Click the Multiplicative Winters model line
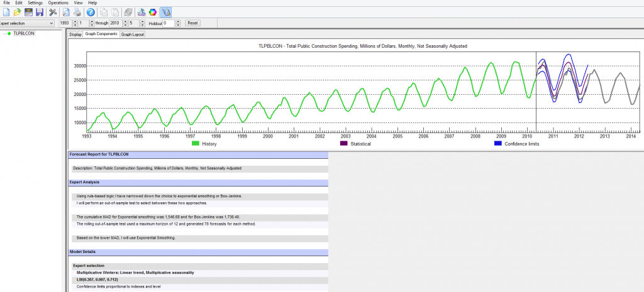 (135, 273)
